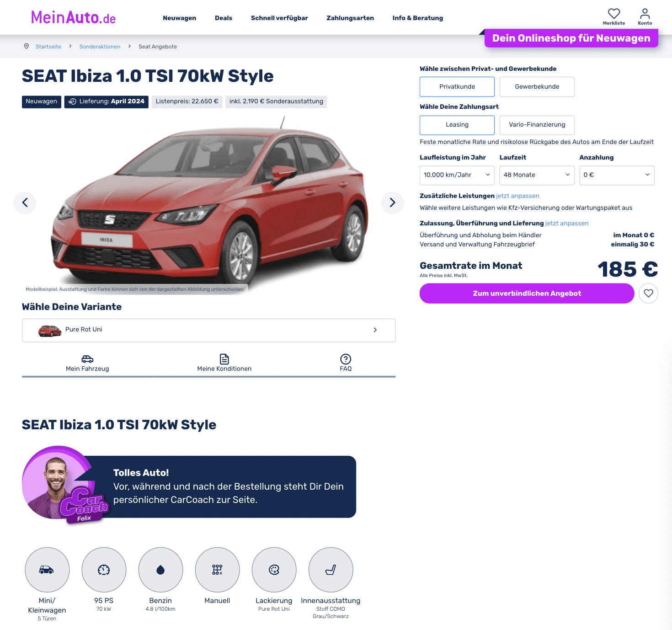Choose Leasing payment type
672x630 pixels.
coord(457,125)
